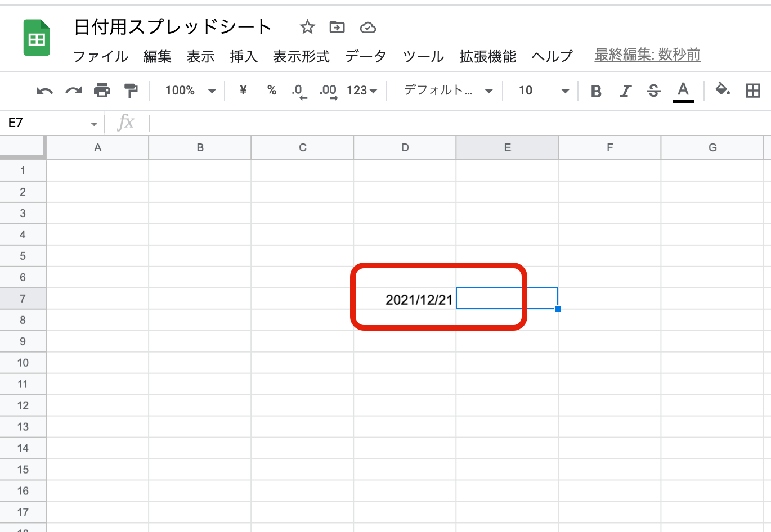The width and height of the screenshot is (771, 532).
Task: Open the 挿入 menu
Action: point(244,56)
